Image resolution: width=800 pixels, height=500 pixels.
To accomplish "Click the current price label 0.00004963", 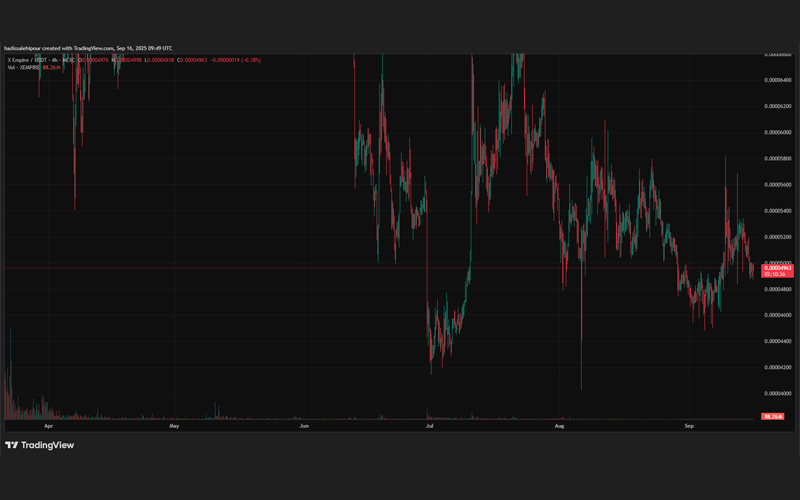I will click(x=777, y=268).
